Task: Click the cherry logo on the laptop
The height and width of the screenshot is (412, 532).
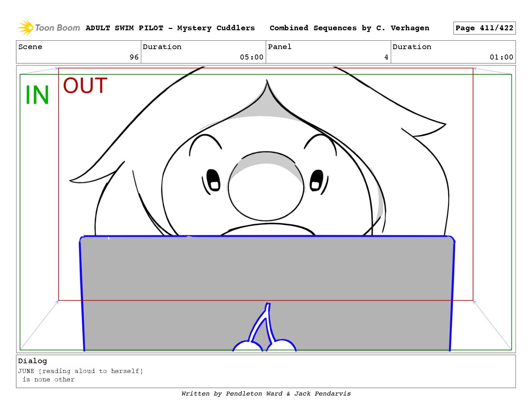Action: (x=265, y=328)
